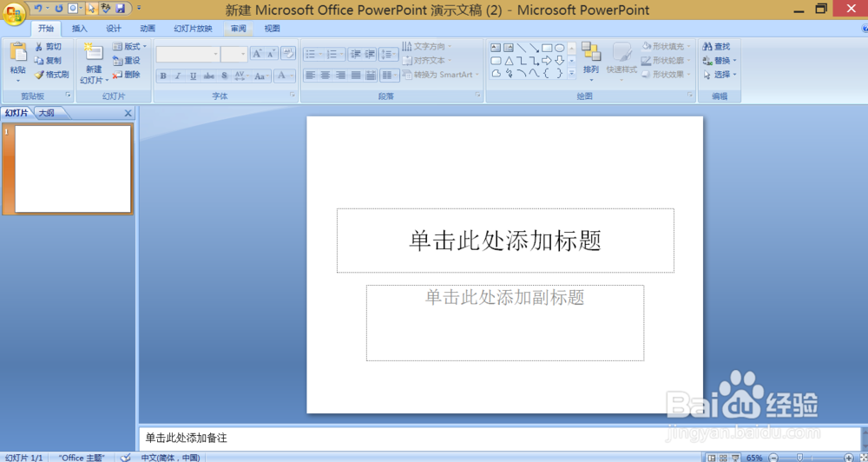
Task: Click the notes field 单击此处添加备注
Action: (498, 439)
